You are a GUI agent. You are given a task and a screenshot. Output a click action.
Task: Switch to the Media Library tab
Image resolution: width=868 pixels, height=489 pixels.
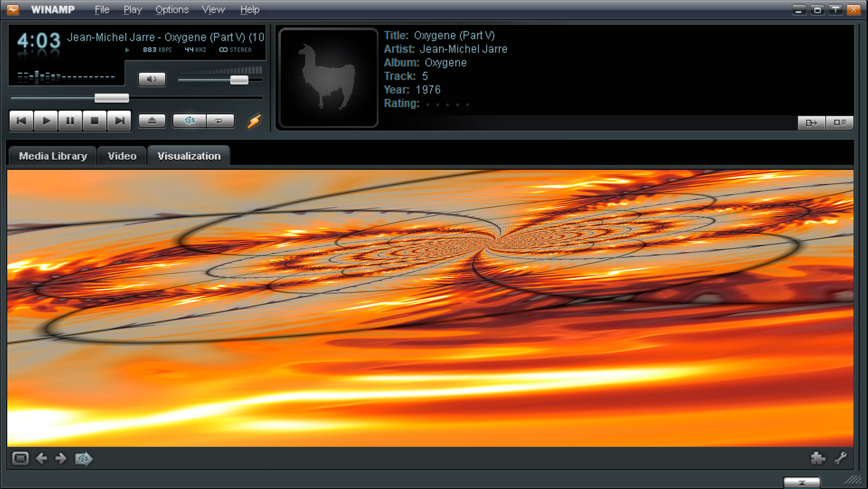tap(52, 156)
